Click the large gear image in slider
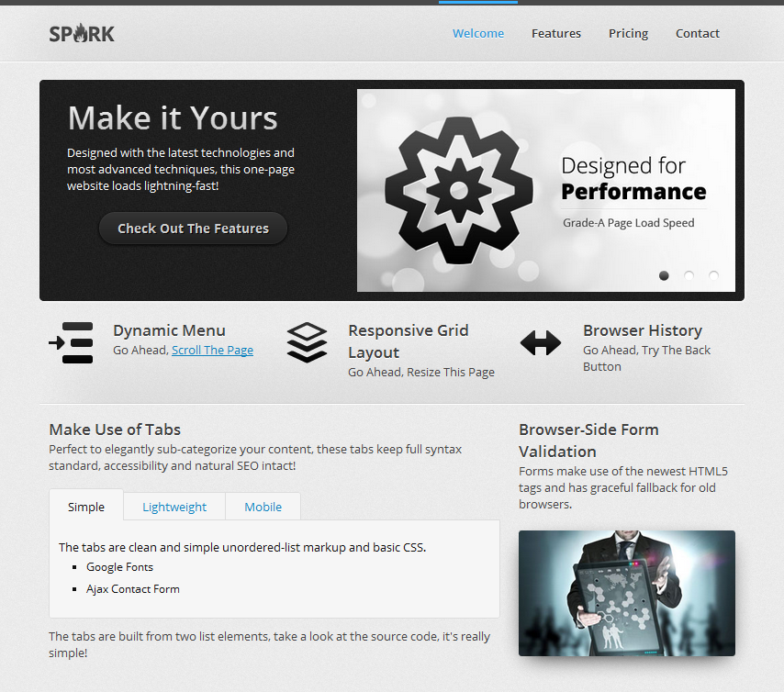784x692 pixels. pos(458,191)
